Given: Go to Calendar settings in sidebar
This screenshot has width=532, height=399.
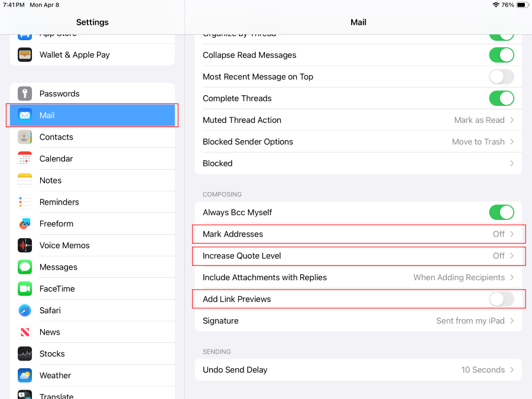Looking at the screenshot, I should pyautogui.click(x=56, y=158).
